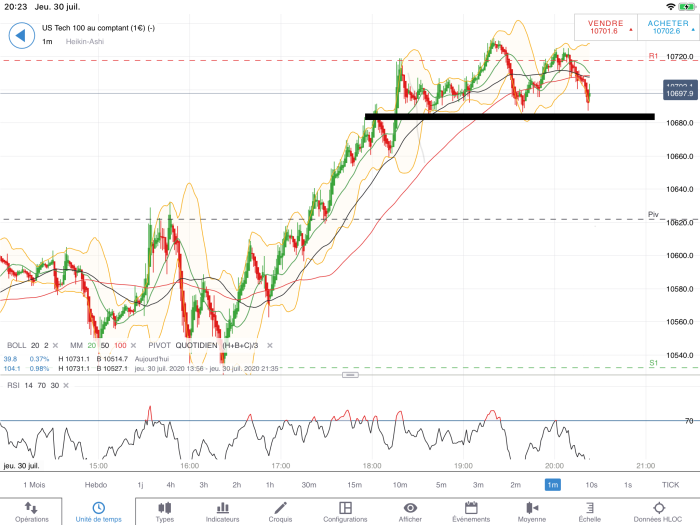Viewport: 700px width, 525px height.
Task: Select the thick black horizontal support line
Action: coord(510,117)
